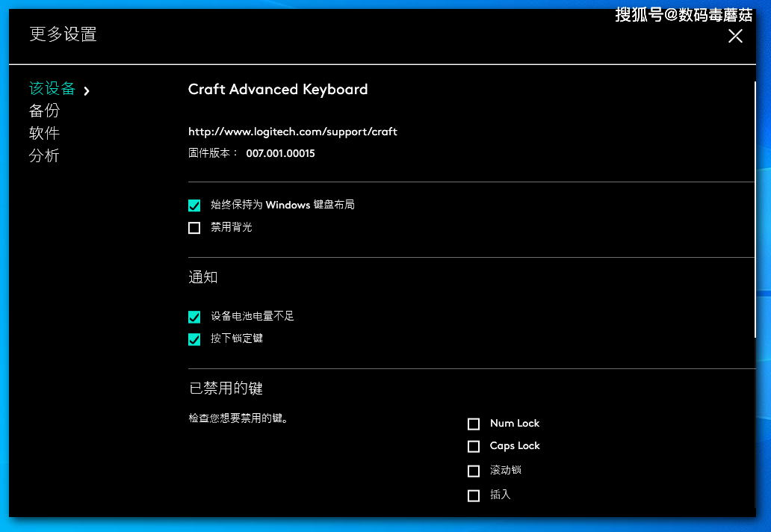Select the 该设备 sidebar item
Image resolution: width=771 pixels, height=532 pixels.
(x=52, y=88)
